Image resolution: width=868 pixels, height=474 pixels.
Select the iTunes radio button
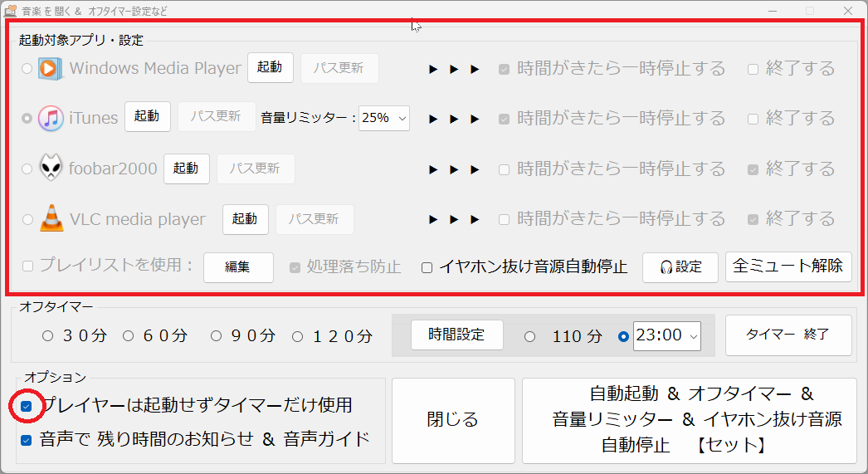tap(27, 119)
